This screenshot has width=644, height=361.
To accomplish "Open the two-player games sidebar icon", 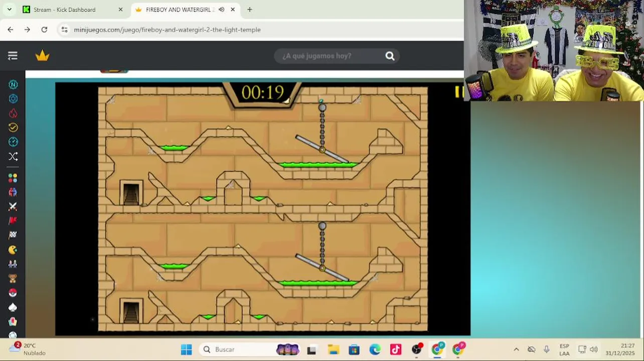I will (x=13, y=192).
